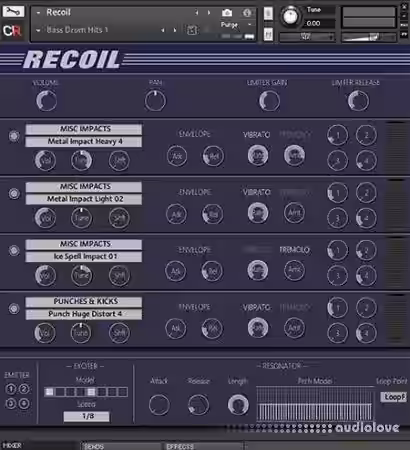Click Amt knob in Ice Spell Impact 01 row

294,270
